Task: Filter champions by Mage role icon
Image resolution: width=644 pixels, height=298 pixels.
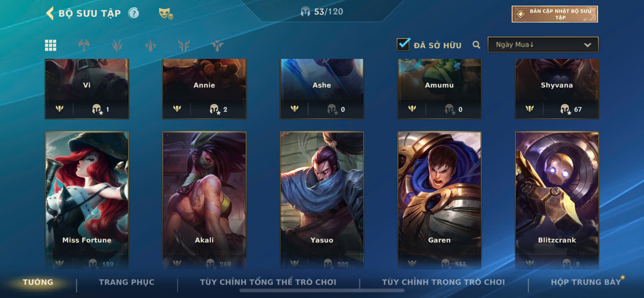Action: tap(117, 45)
